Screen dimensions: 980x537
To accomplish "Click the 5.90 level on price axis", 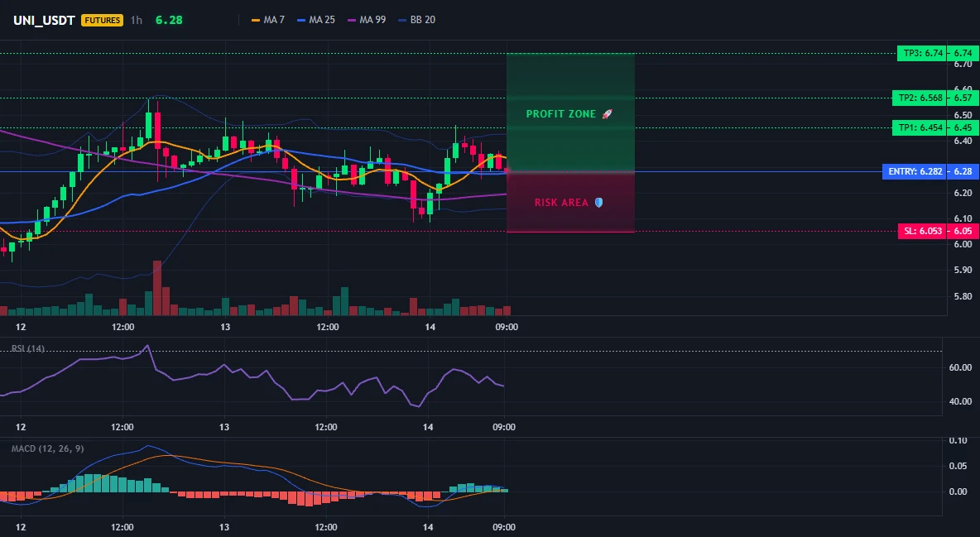I will pos(963,270).
